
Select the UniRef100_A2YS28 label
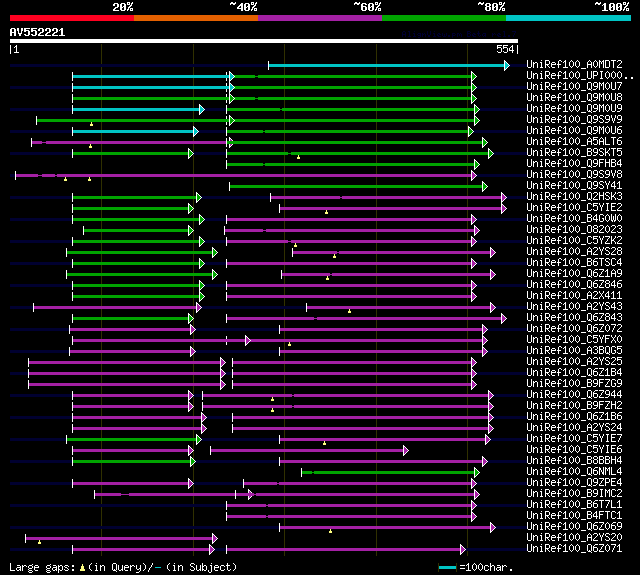574,252
